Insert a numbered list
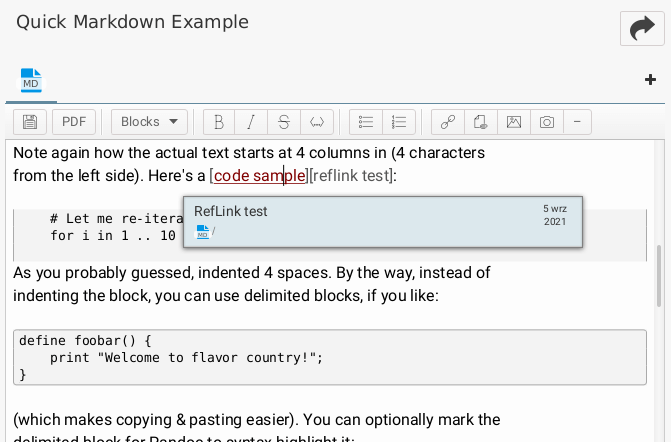 (399, 122)
